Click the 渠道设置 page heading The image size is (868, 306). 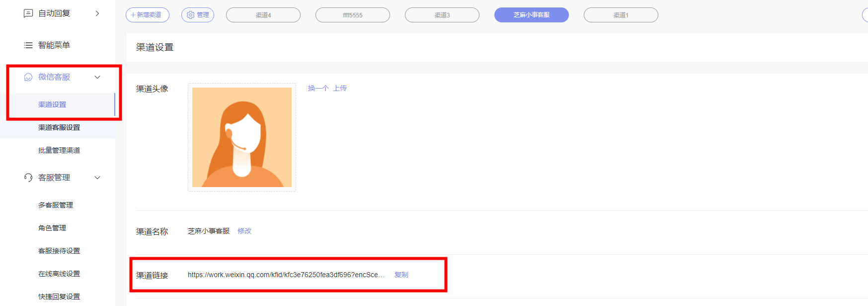click(x=155, y=47)
